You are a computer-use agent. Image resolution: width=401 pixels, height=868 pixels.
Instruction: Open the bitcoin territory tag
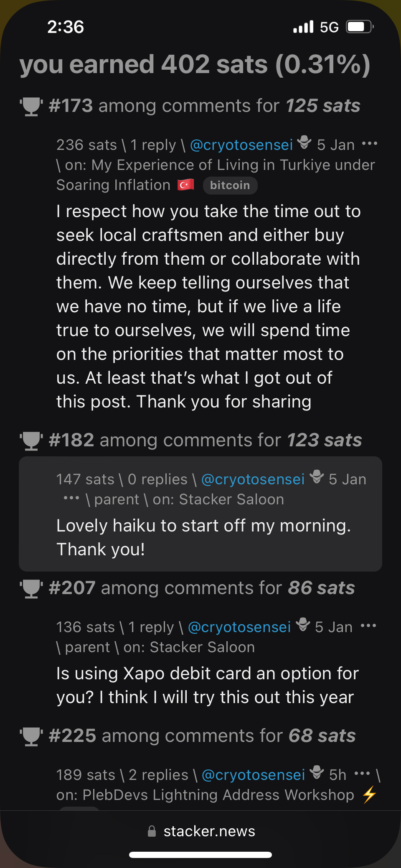pos(230,185)
